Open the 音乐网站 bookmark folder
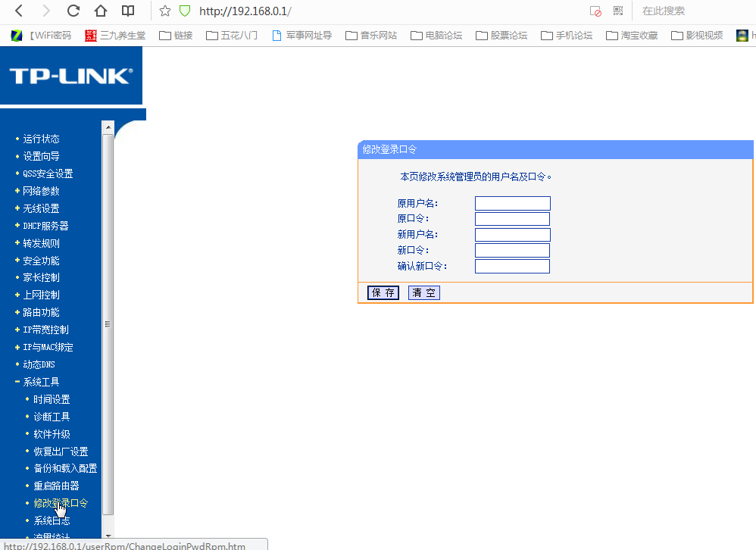The width and height of the screenshot is (756, 550). click(x=371, y=35)
